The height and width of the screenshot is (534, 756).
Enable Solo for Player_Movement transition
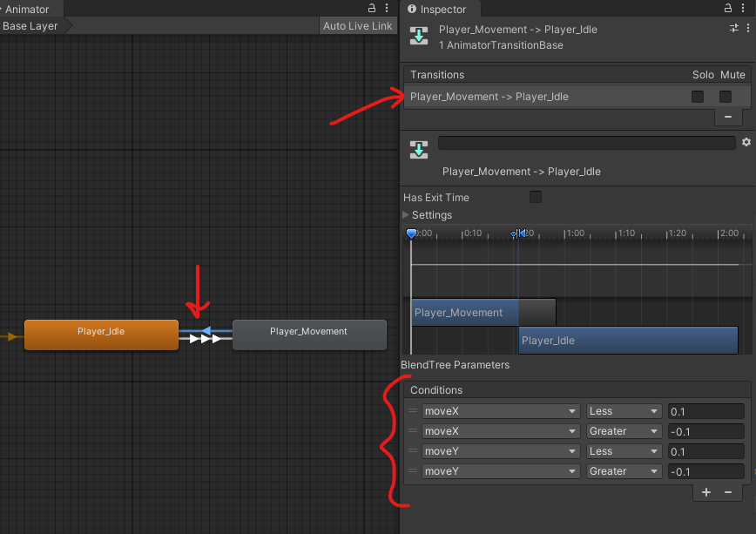698,97
